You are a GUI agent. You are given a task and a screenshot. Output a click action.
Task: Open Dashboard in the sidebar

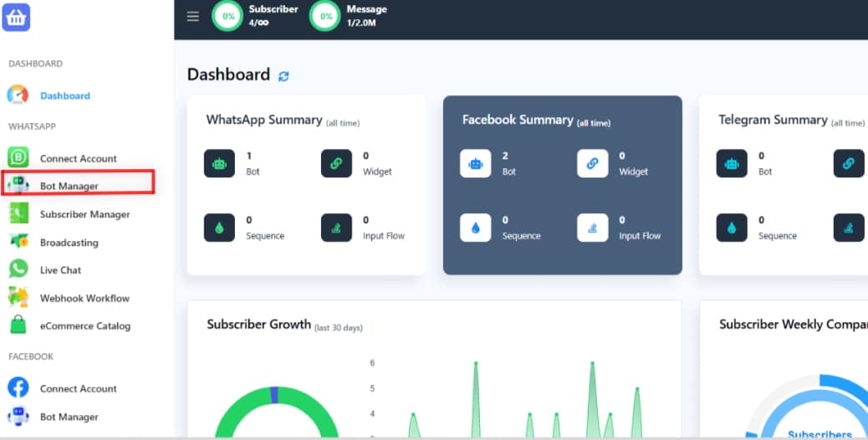point(64,95)
